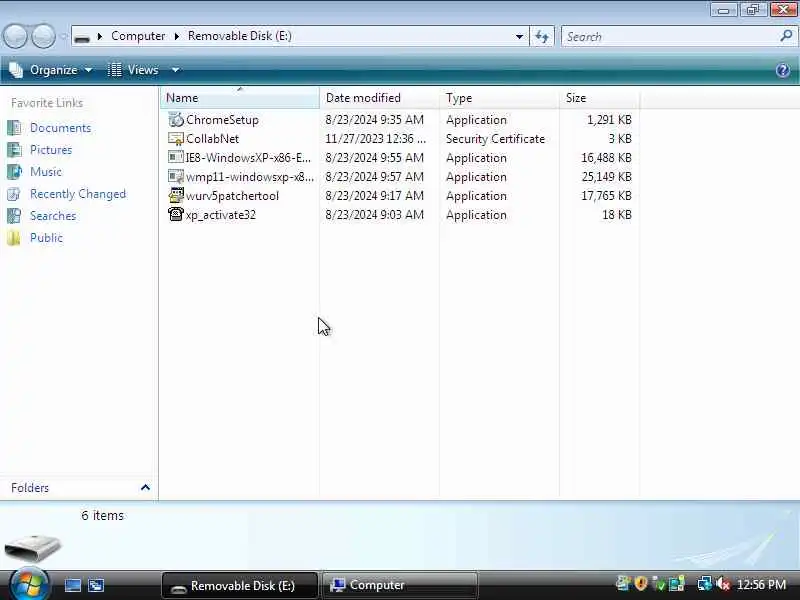Sort by the Type column header
The width and height of the screenshot is (800, 600).
[x=499, y=97]
